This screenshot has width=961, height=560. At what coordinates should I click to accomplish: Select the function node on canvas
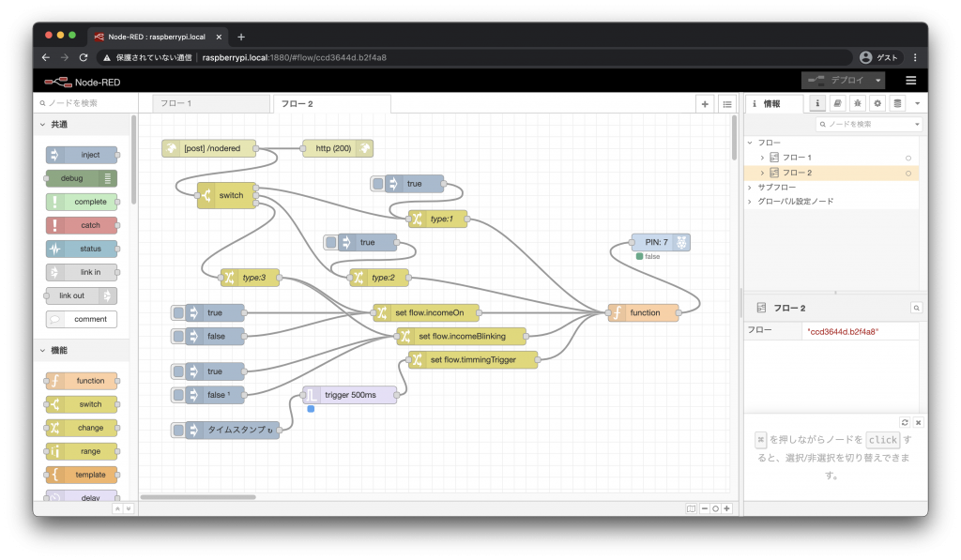point(644,312)
